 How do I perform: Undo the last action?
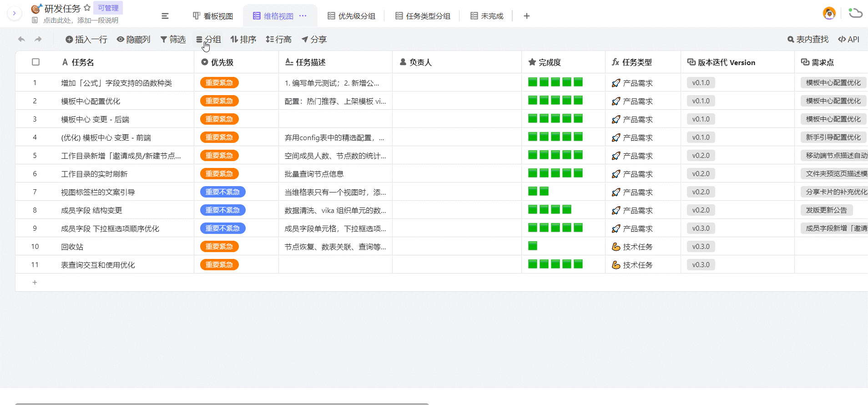pos(21,39)
